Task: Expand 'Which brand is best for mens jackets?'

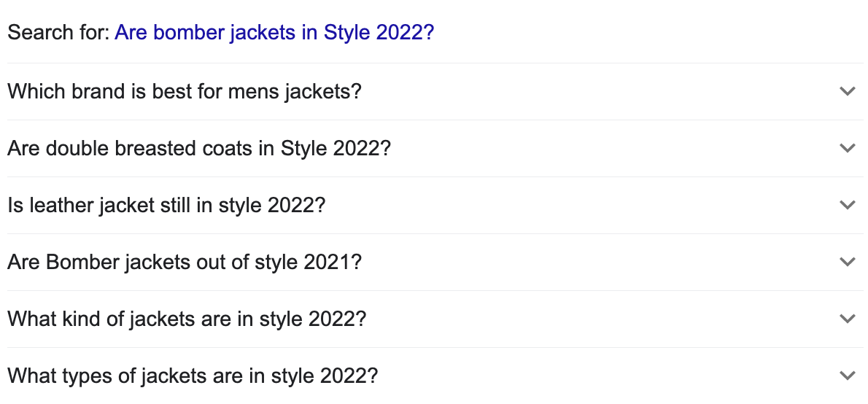Action: 184,92
